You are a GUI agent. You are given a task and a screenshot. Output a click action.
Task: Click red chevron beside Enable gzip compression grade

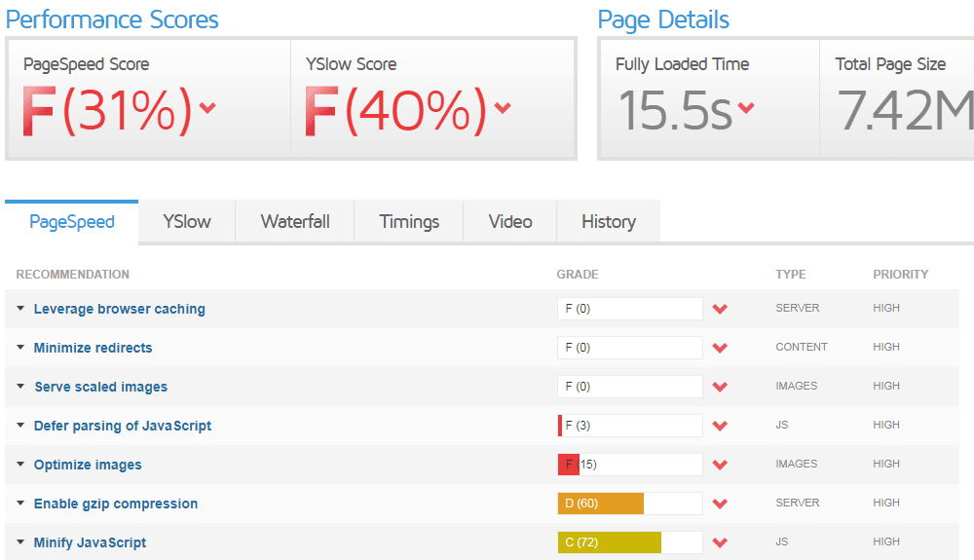pyautogui.click(x=721, y=504)
